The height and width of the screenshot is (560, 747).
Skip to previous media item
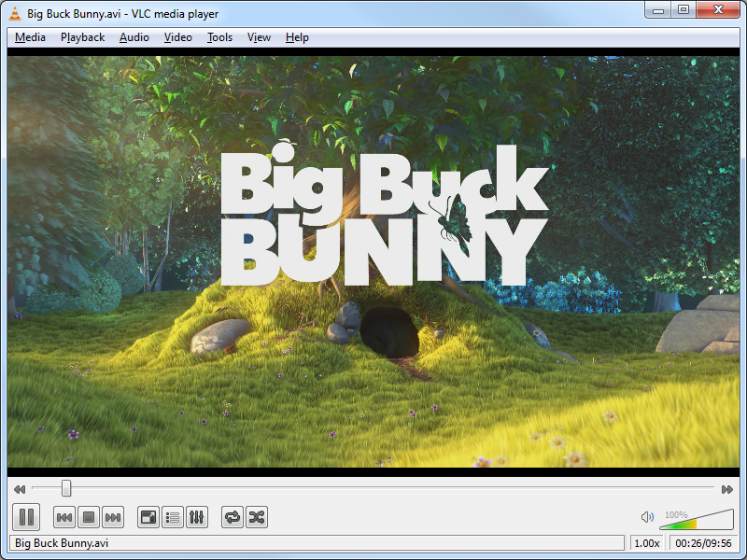[64, 517]
